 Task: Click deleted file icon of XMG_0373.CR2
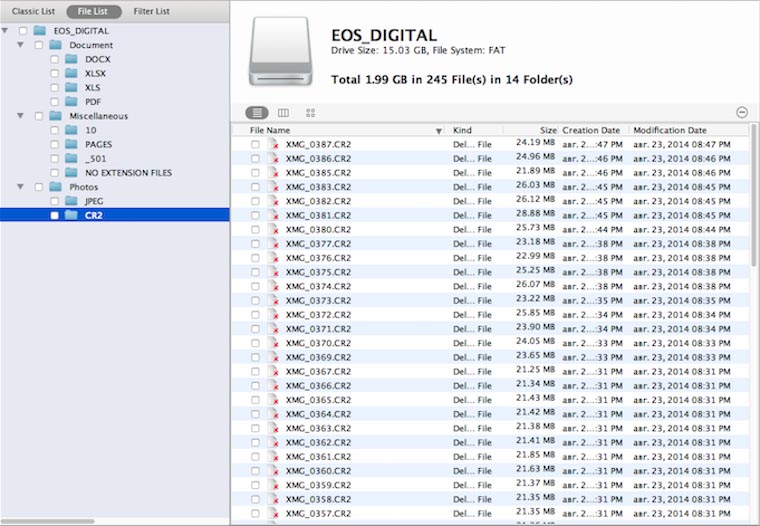(x=274, y=301)
